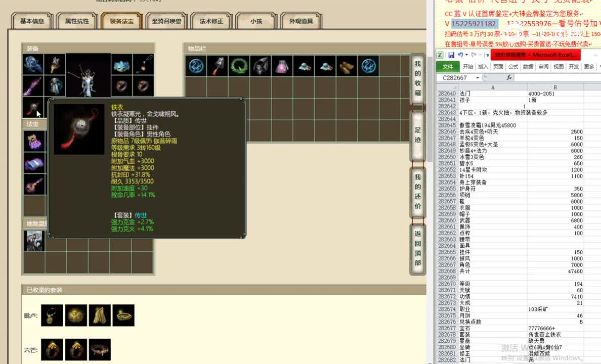Open 我的还价 side button
601x364 pixels.
point(417,192)
